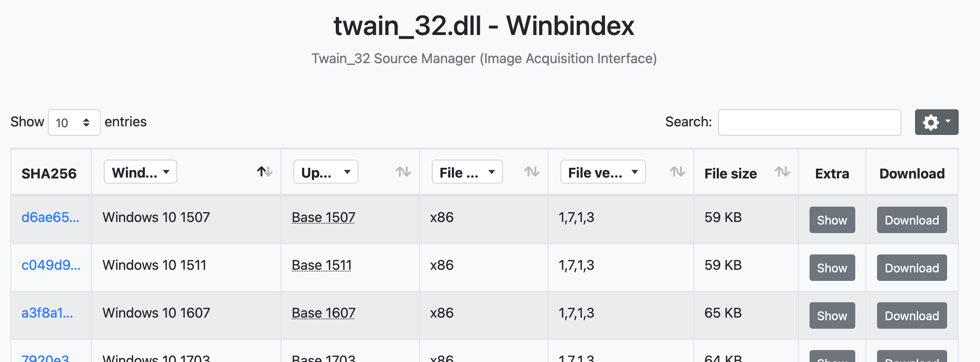Sort by File arch column arrows

click(x=531, y=172)
